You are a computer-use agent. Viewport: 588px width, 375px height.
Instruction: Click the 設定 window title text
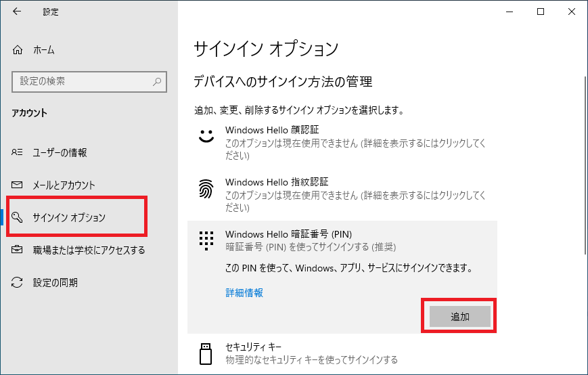[x=51, y=12]
